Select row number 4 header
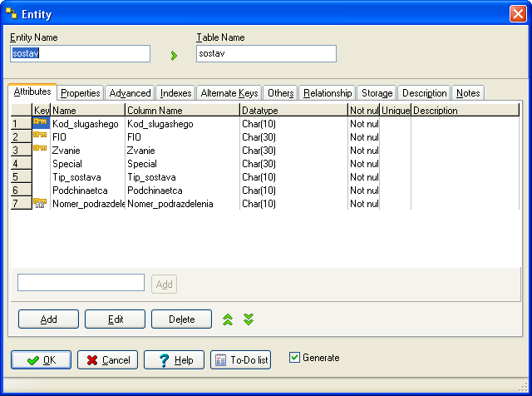532x396 pixels. (x=22, y=164)
